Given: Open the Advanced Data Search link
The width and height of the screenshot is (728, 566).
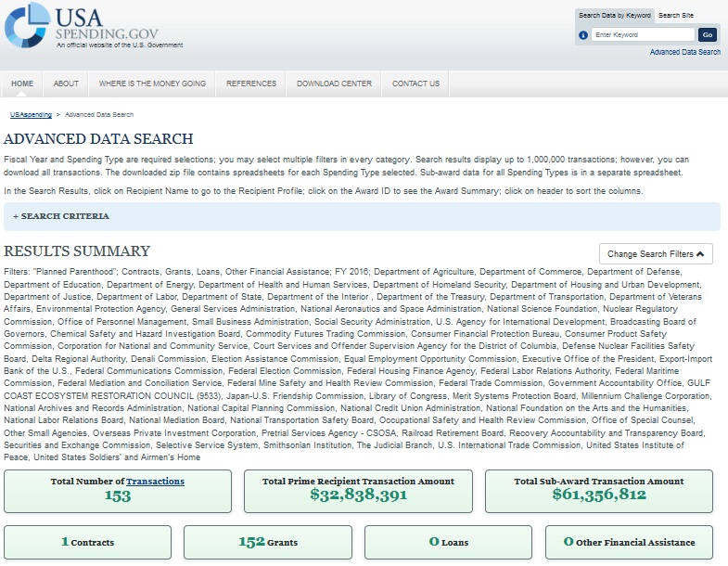Looking at the screenshot, I should click(685, 52).
